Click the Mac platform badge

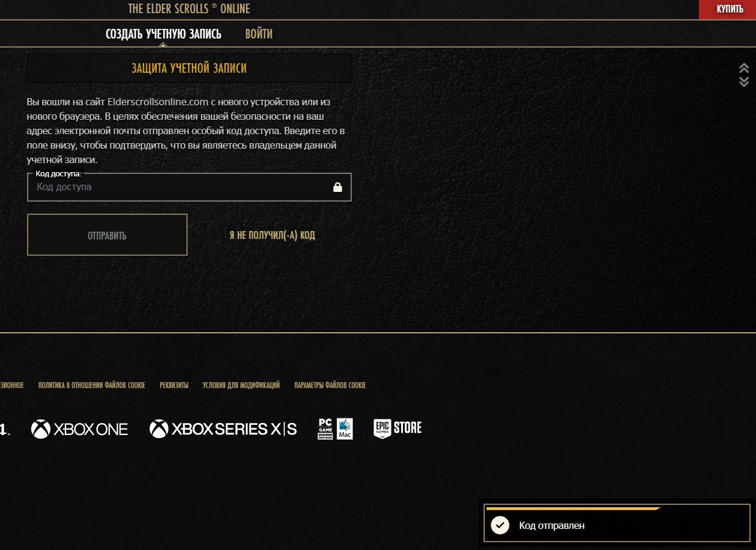pos(345,428)
